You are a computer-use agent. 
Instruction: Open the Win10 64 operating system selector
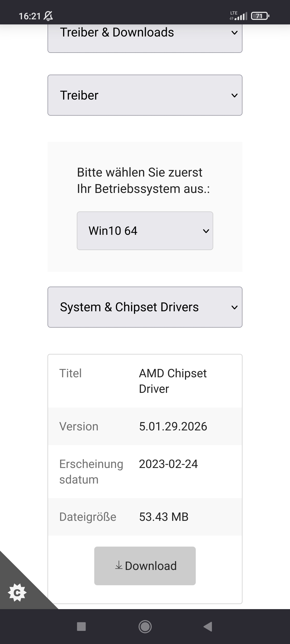click(x=145, y=231)
